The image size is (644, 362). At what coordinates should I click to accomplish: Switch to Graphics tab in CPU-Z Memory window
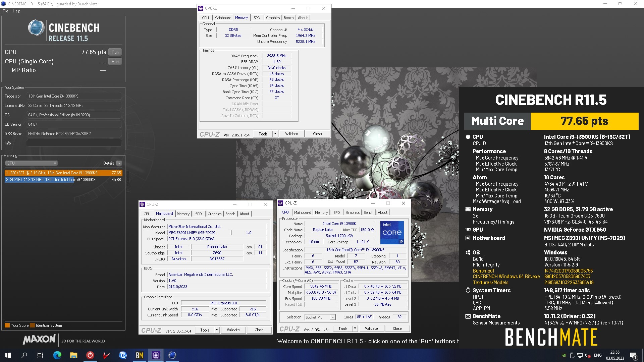[273, 18]
